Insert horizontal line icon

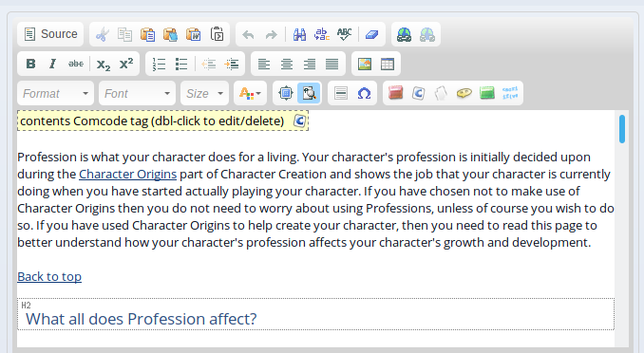tap(341, 94)
